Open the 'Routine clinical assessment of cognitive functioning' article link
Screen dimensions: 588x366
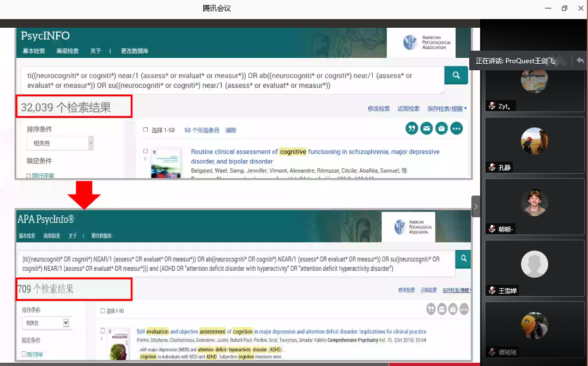coord(315,152)
